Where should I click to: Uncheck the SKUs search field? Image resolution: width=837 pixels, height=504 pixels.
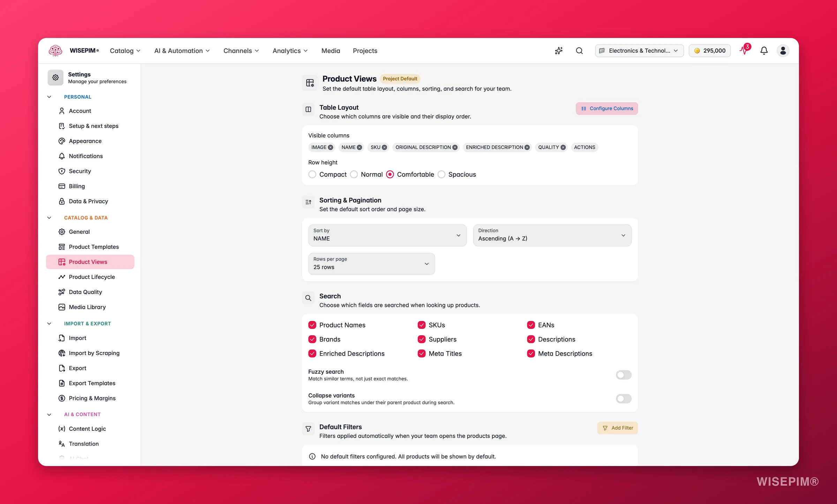[x=422, y=325]
